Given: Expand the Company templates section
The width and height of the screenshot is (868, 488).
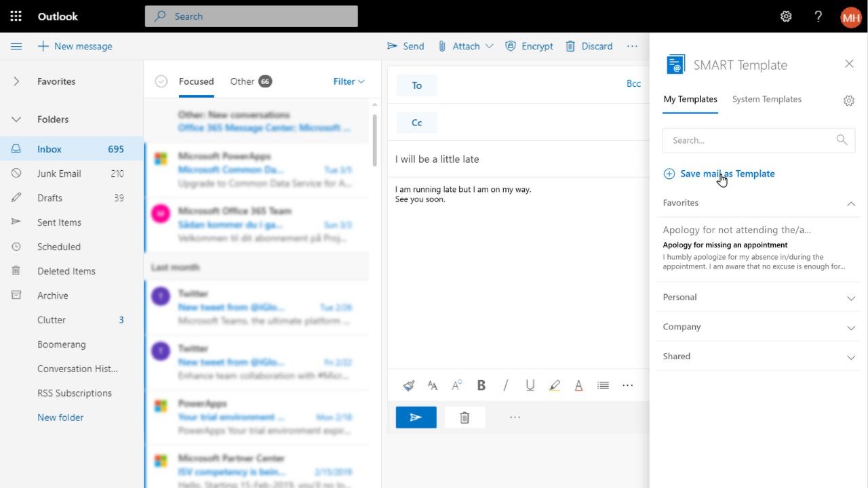Looking at the screenshot, I should click(x=850, y=327).
